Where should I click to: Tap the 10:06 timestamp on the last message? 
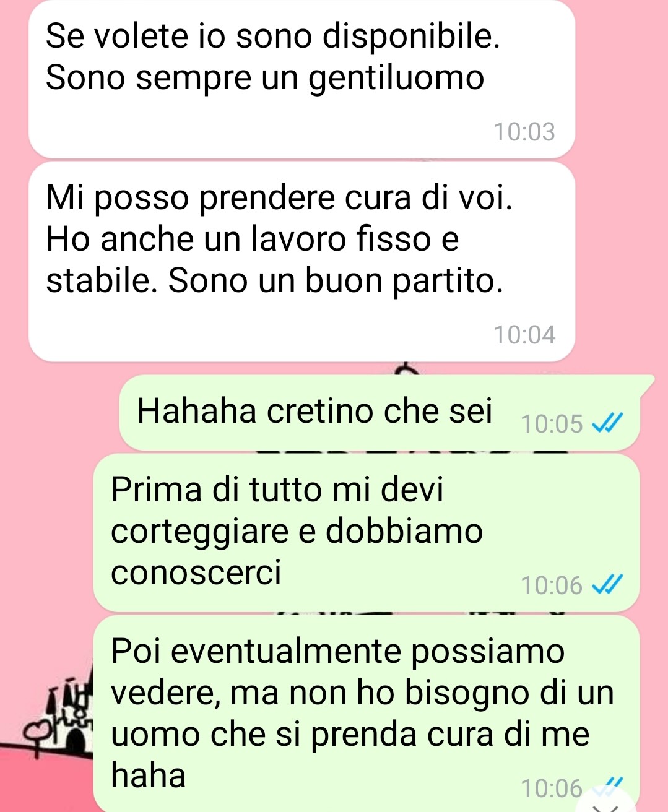552,788
